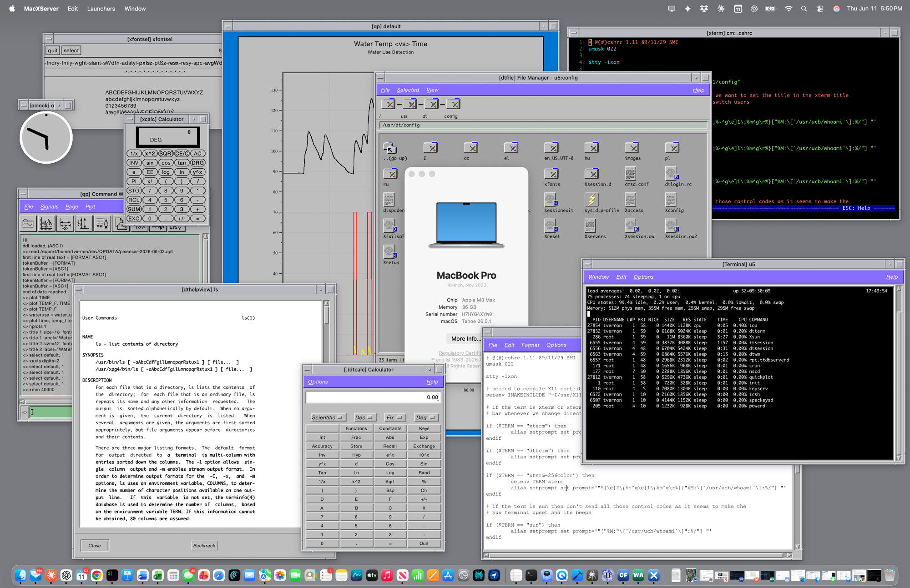Toggle the INV key in xcalc

click(x=134, y=163)
